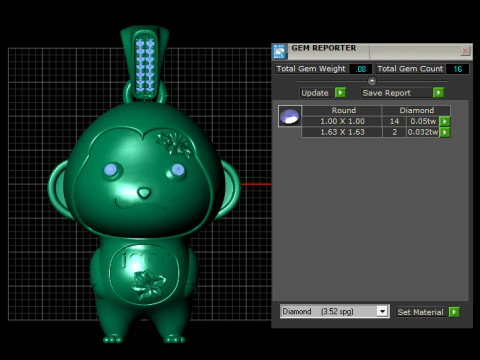Click the gem count cell showing 2
Image resolution: width=480 pixels, height=360 pixels.
(x=394, y=132)
